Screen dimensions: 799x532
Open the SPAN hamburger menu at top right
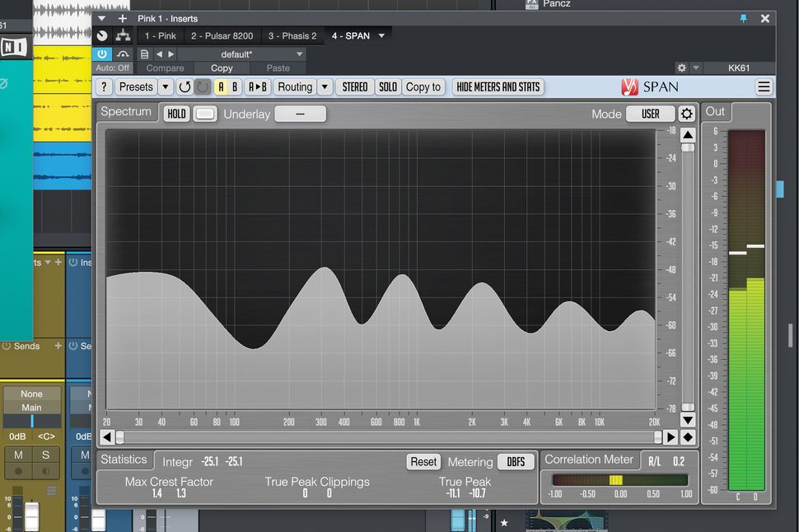click(764, 86)
